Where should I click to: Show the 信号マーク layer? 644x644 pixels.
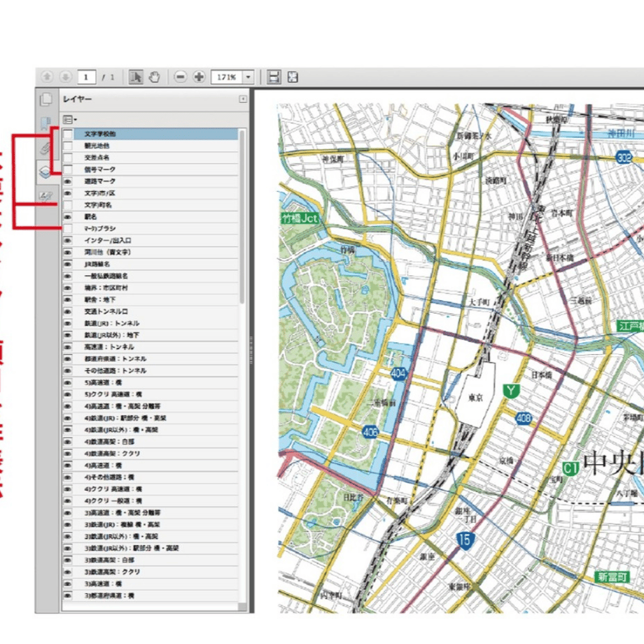[68, 169]
